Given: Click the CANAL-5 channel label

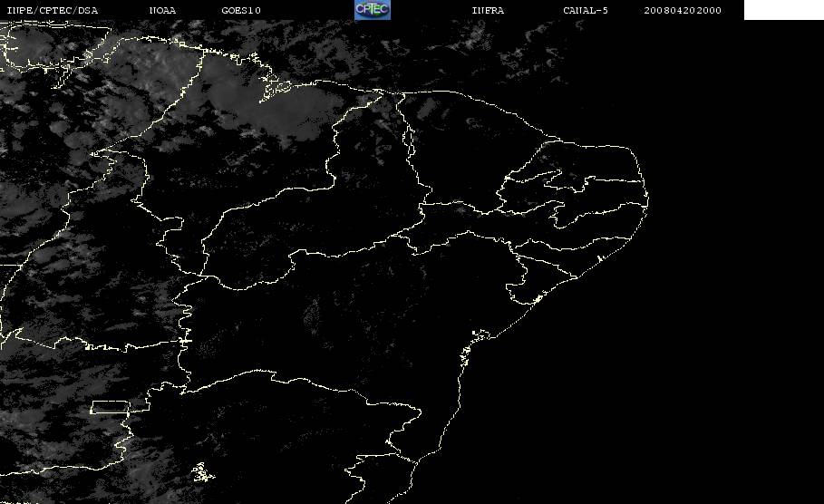Looking at the screenshot, I should 586,11.
